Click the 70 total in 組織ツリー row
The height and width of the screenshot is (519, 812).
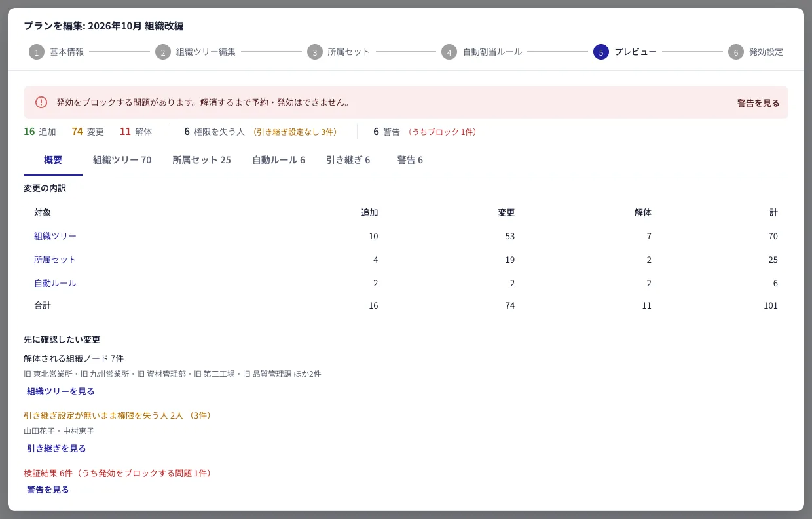[x=773, y=236]
